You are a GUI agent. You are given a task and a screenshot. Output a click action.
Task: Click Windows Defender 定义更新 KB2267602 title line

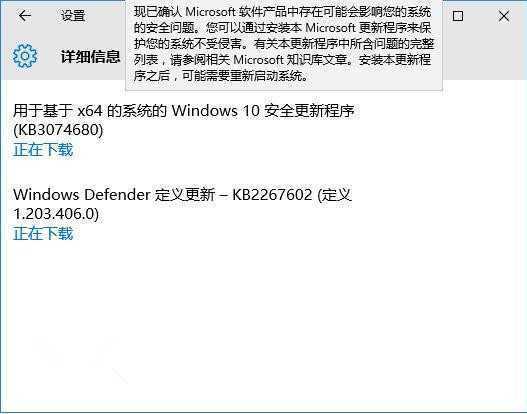(x=183, y=195)
